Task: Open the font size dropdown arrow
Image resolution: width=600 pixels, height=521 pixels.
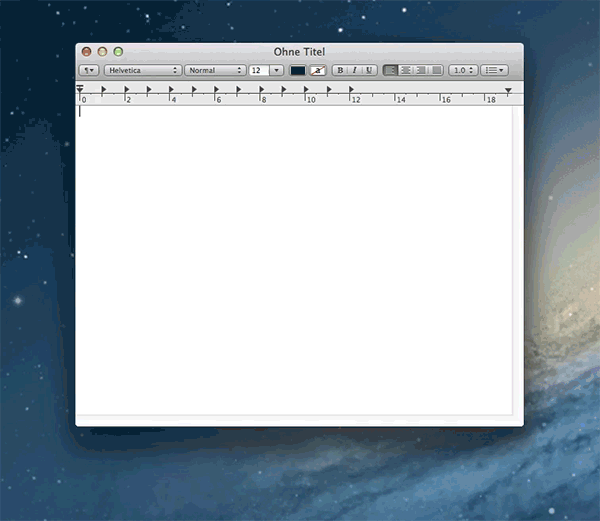Action: pos(277,70)
